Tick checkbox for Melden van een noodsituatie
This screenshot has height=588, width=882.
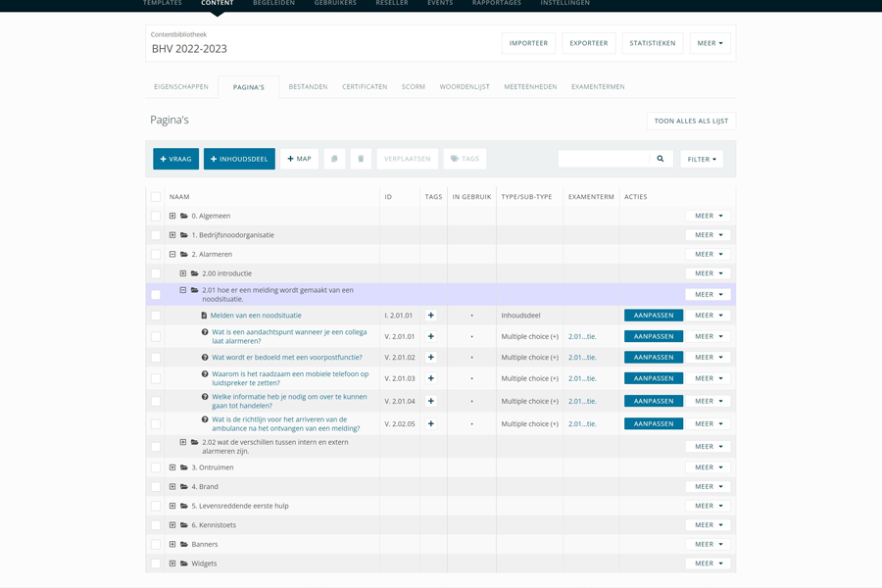coord(156,316)
